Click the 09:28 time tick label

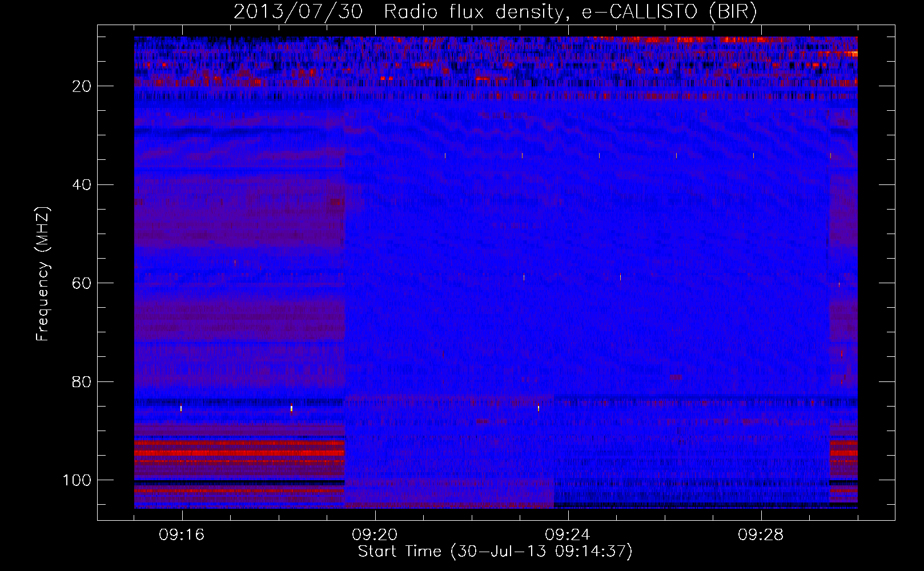pyautogui.click(x=761, y=535)
